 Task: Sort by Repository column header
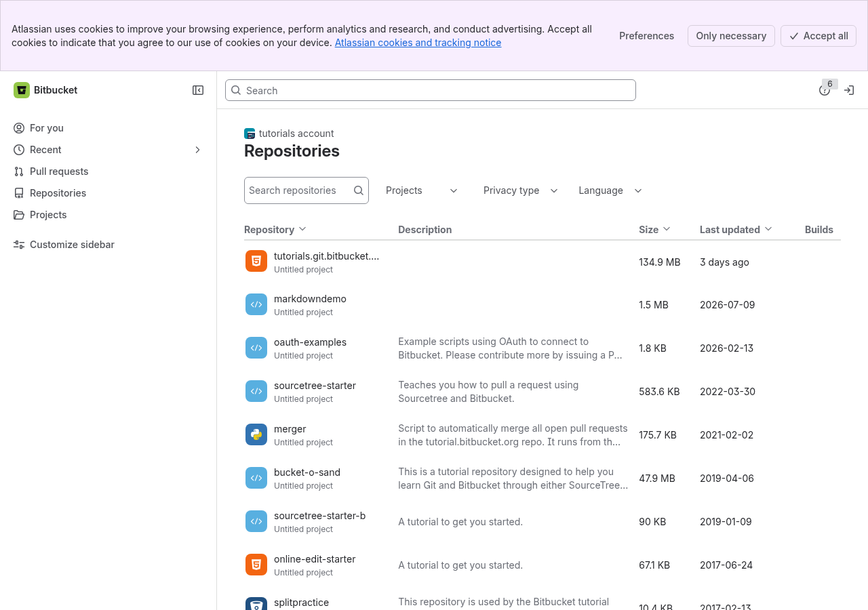(x=275, y=230)
